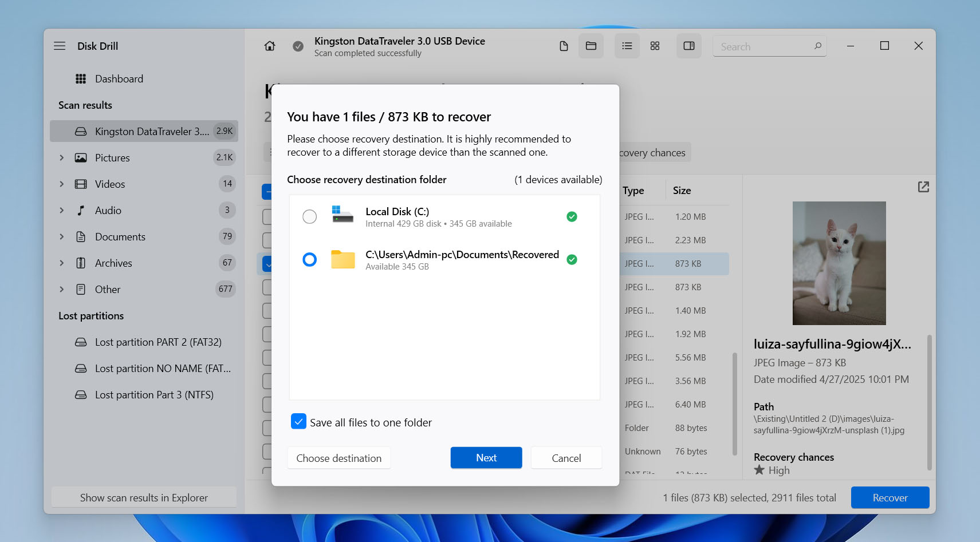980x542 pixels.
Task: Click the Lost partition PART 2 drive icon
Action: pyautogui.click(x=81, y=342)
